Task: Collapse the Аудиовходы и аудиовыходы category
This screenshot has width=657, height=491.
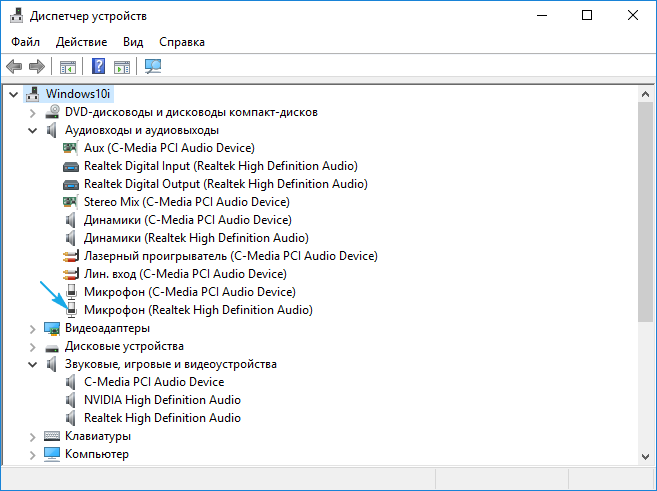Action: [33, 130]
